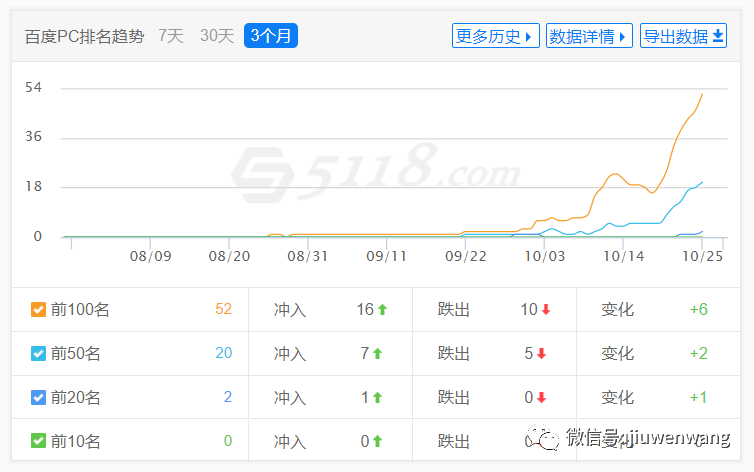Click the green up arrow beside 1

[378, 398]
